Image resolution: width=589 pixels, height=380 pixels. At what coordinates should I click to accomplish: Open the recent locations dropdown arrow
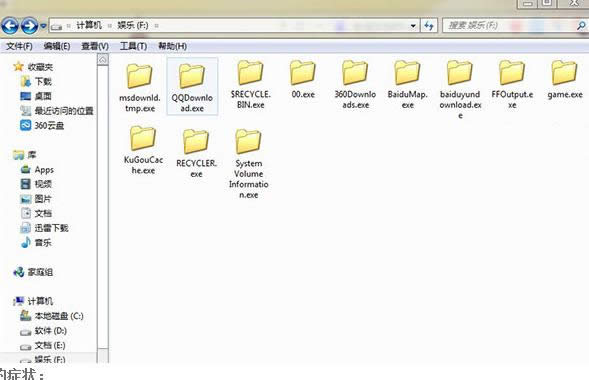(43, 26)
